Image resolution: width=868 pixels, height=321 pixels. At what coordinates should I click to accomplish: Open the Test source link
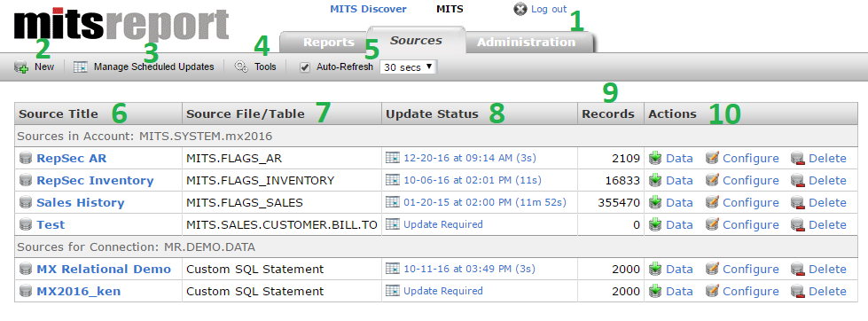(51, 224)
